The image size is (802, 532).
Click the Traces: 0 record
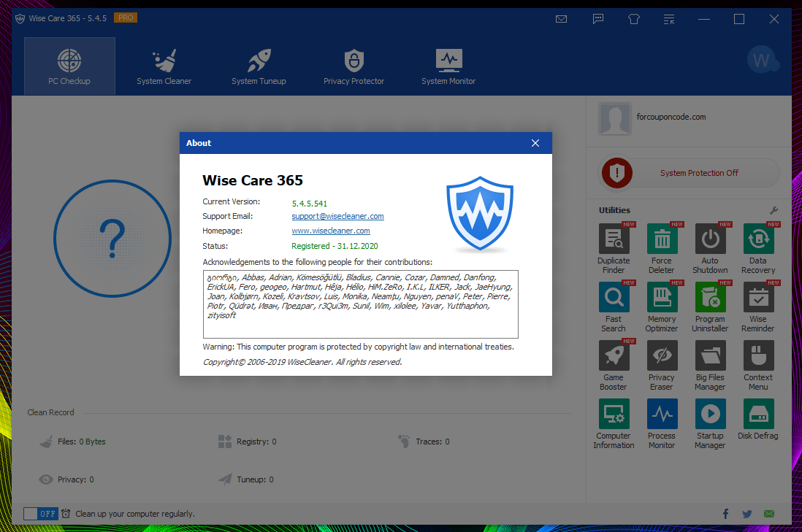[x=424, y=442]
